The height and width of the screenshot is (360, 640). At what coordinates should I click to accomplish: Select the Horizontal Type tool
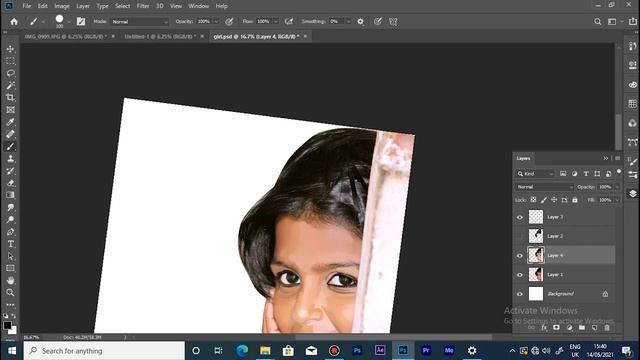point(11,244)
